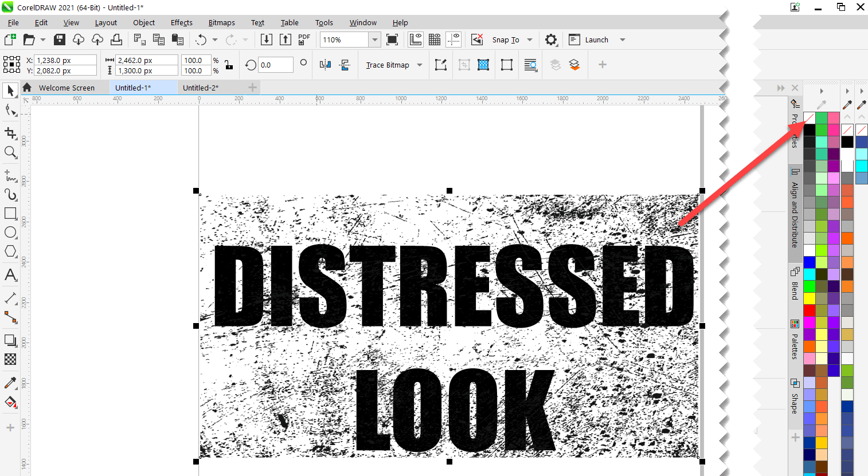
Task: Select the Transparency tool
Action: tap(10, 359)
